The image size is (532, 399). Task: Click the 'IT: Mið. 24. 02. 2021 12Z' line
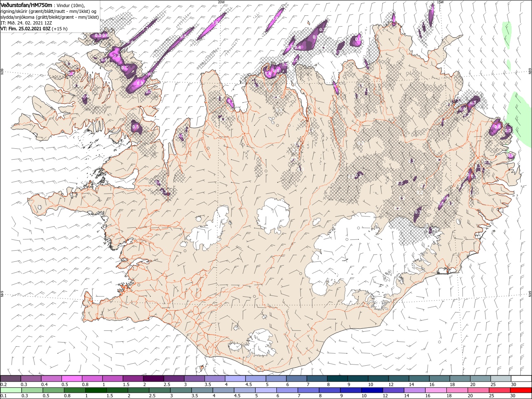(26, 23)
